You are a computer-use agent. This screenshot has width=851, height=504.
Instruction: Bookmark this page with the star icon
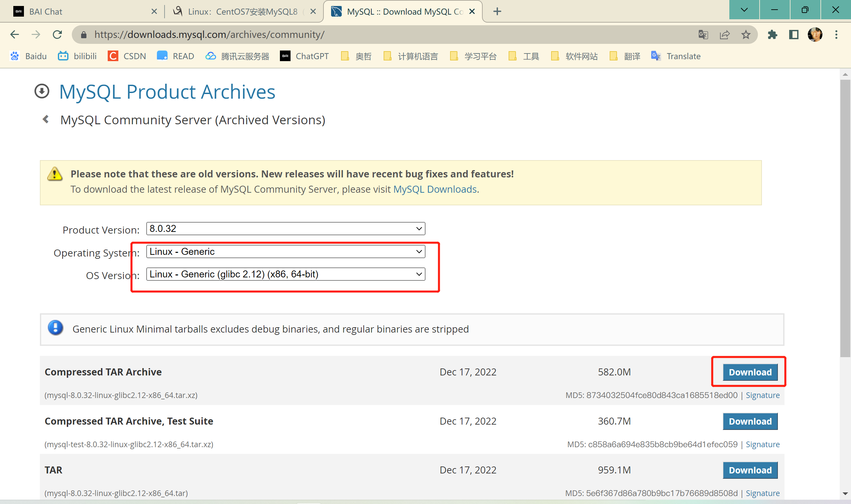[x=746, y=34]
